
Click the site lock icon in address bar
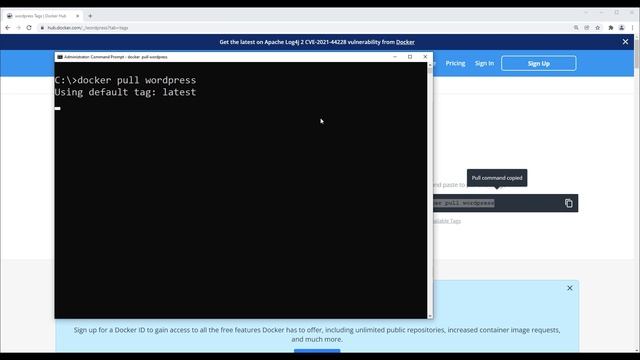[x=42, y=28]
